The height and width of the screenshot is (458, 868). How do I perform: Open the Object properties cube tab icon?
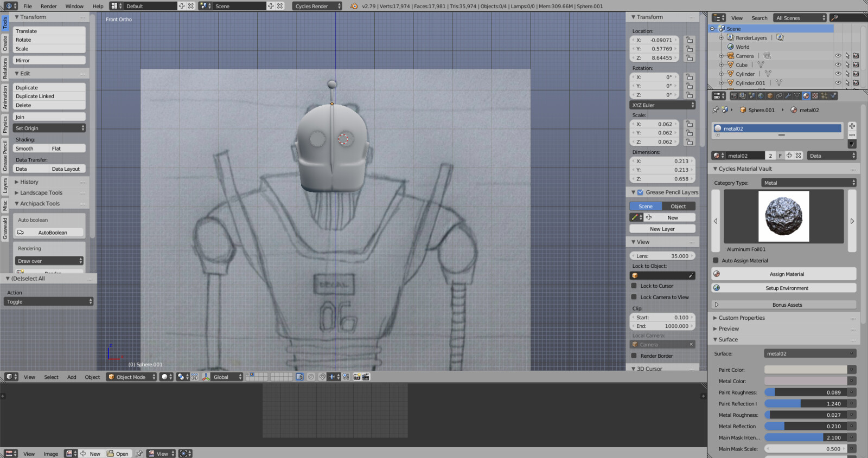click(770, 96)
